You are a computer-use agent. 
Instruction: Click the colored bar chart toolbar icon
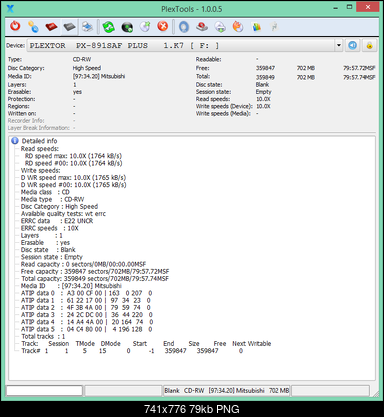[x=256, y=27]
